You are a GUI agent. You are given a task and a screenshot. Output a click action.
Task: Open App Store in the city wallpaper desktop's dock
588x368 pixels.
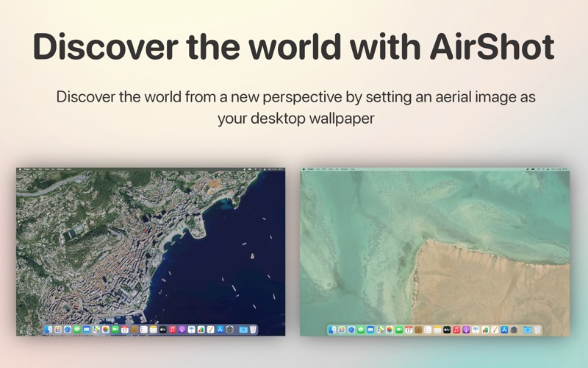(220, 329)
